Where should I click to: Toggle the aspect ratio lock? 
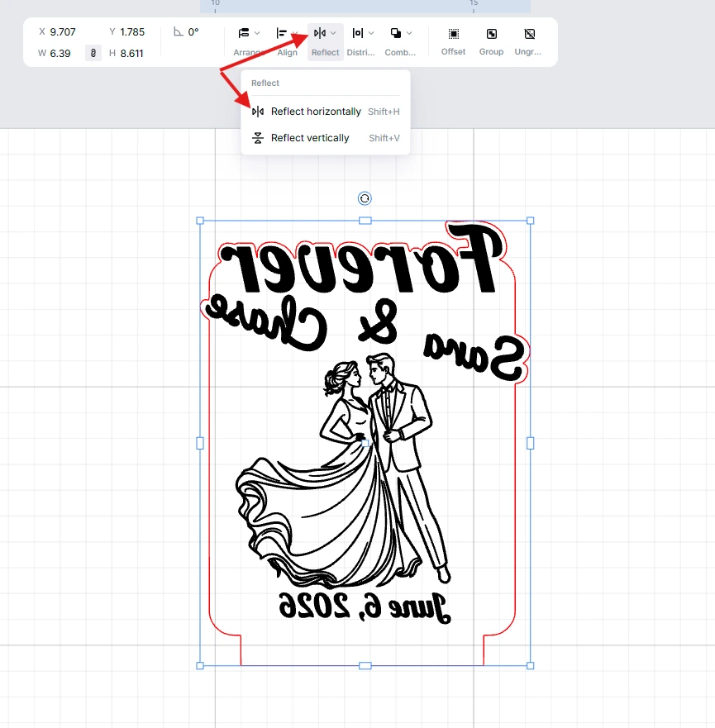(x=93, y=53)
